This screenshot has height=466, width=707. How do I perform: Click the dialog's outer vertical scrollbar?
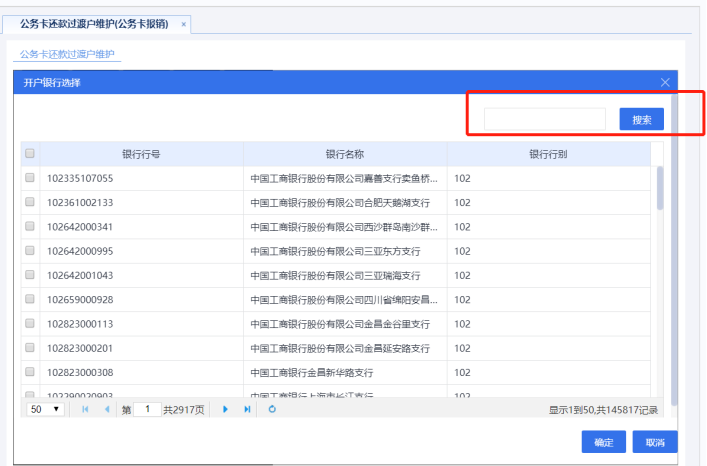click(x=674, y=250)
